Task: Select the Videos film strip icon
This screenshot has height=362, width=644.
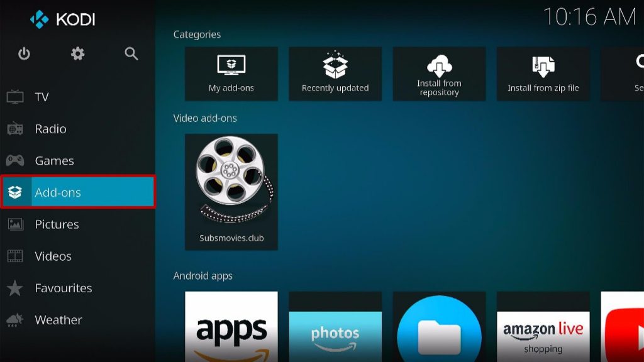Action: click(15, 256)
